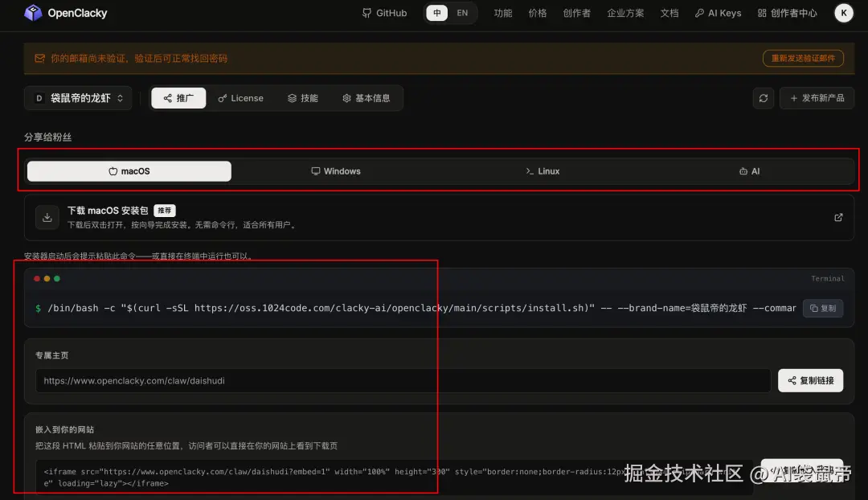This screenshot has width=868, height=500.
Task: Go to AI Keys page
Action: pos(718,13)
